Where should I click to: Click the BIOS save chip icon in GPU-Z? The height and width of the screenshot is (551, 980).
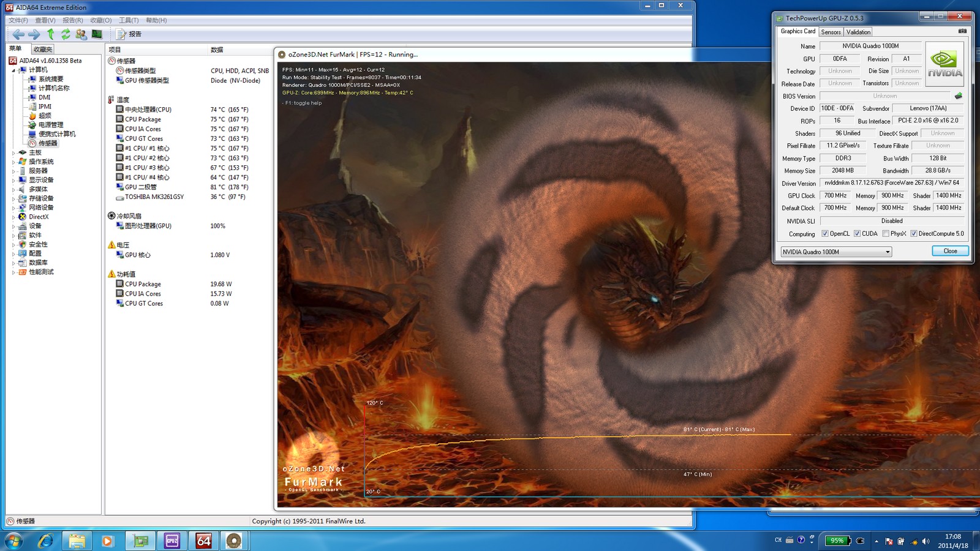959,96
